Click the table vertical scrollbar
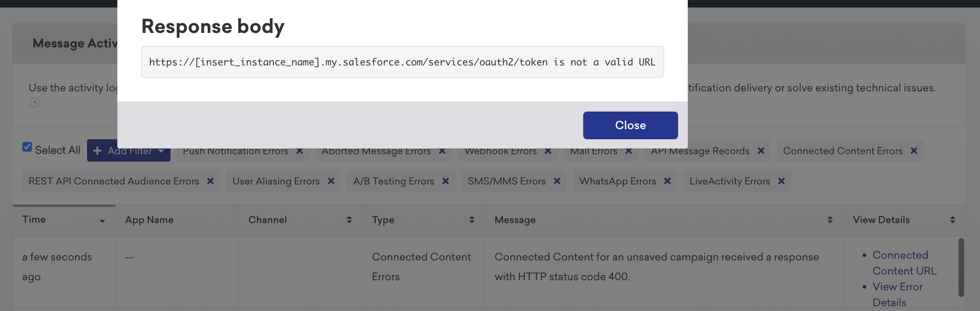The image size is (980, 311). 961,267
